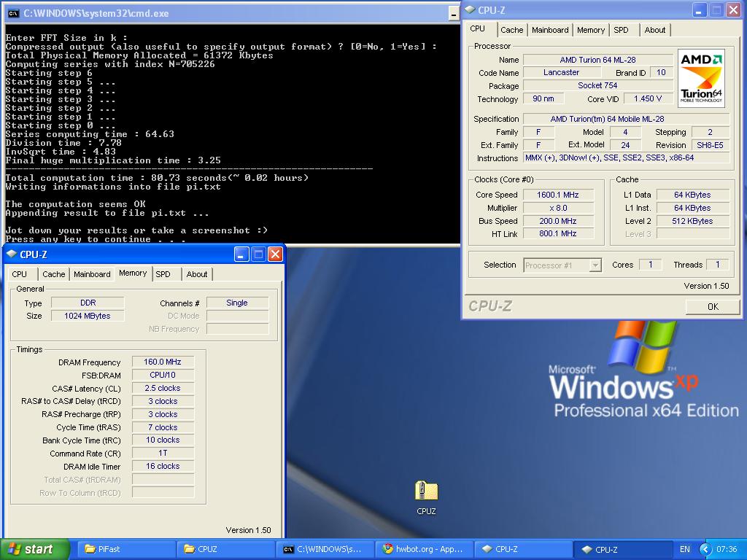Click the 07:36 clock in the tray

click(727, 549)
